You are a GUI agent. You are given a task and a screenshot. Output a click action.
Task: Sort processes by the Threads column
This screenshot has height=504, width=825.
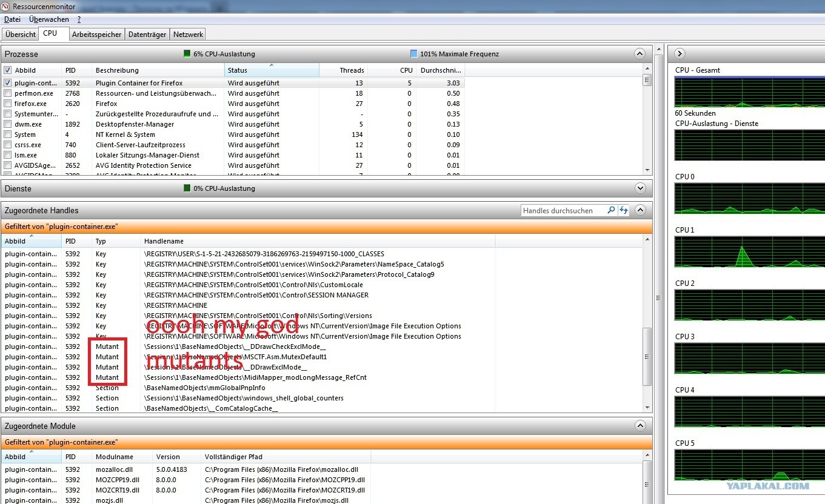(343, 70)
